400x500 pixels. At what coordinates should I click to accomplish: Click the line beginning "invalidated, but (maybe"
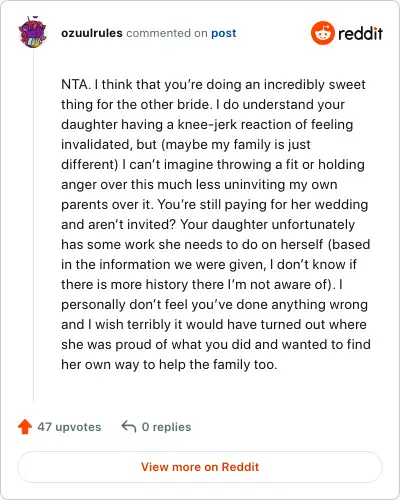tap(186, 145)
